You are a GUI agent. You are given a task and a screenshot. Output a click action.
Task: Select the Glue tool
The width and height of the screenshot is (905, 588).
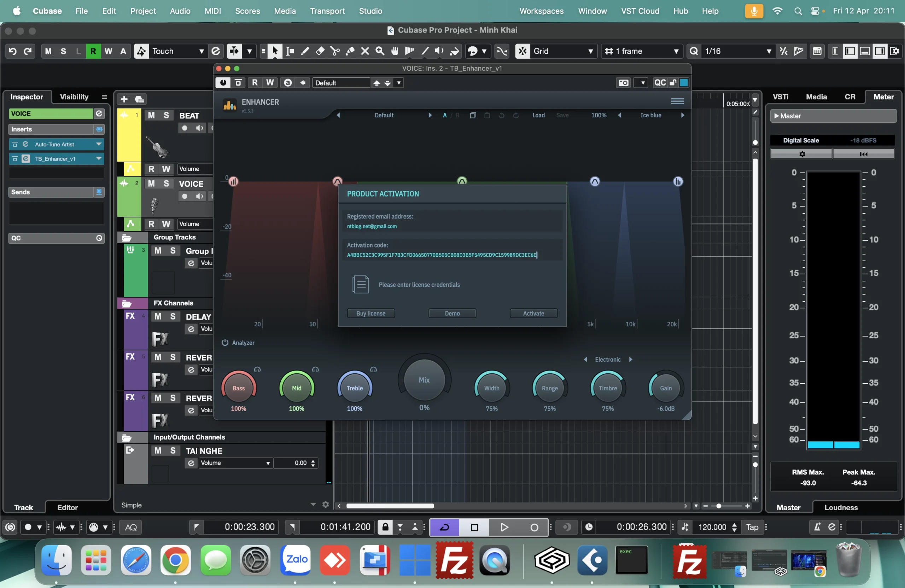(x=350, y=51)
